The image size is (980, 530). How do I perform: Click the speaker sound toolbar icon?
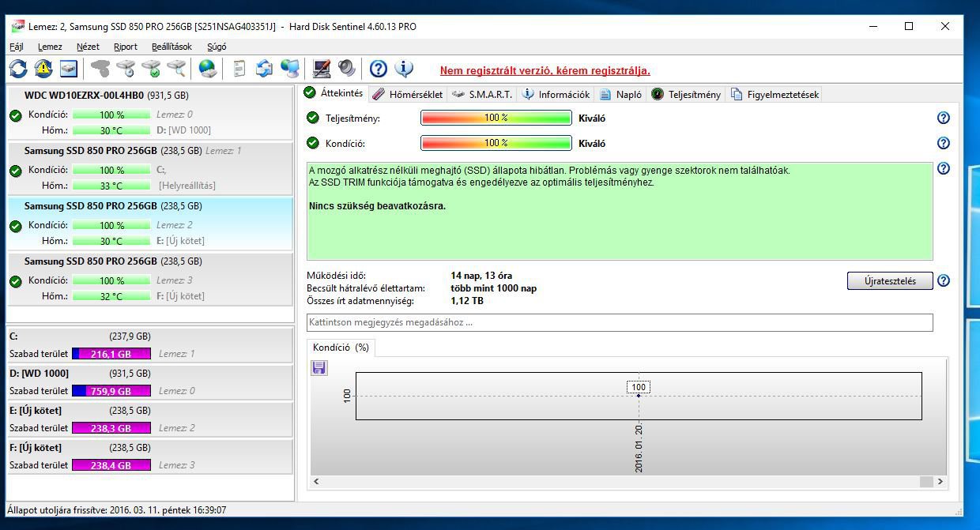click(346, 69)
